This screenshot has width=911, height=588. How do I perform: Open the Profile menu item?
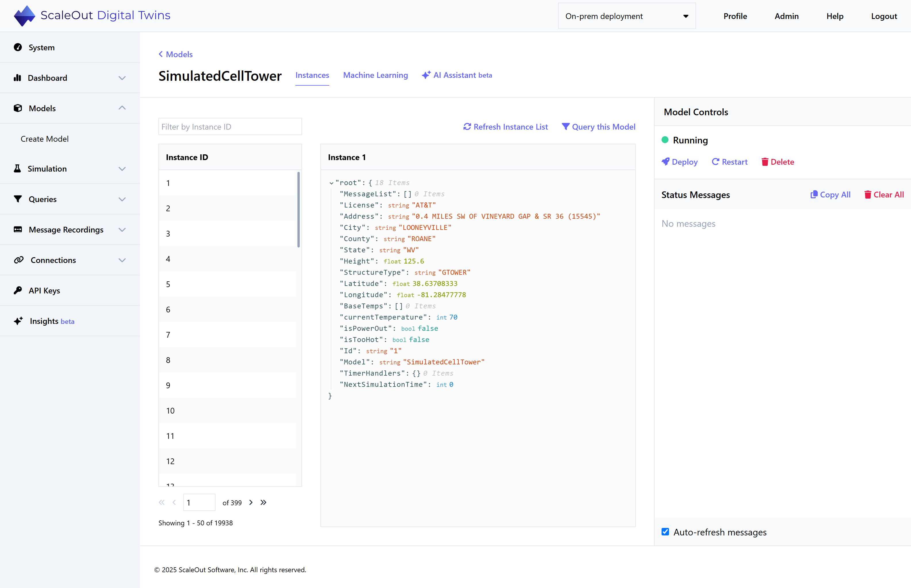(x=735, y=16)
